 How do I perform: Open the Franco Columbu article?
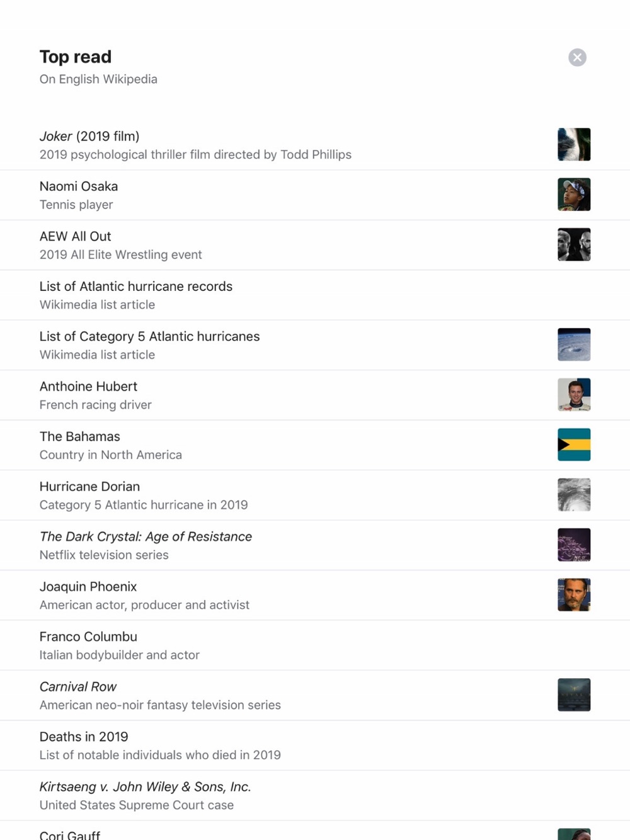pyautogui.click(x=315, y=645)
